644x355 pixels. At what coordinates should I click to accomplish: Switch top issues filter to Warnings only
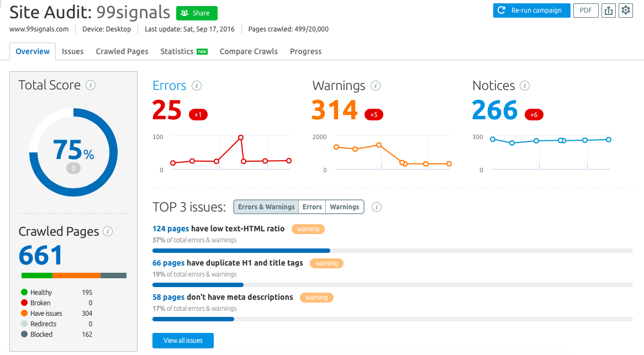click(344, 207)
